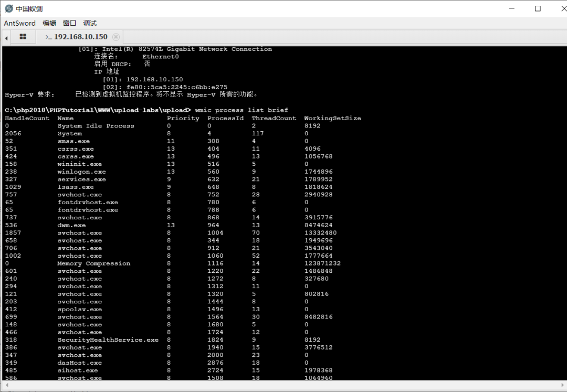
Task: Click the working set value 8474624
Action: [x=318, y=225]
